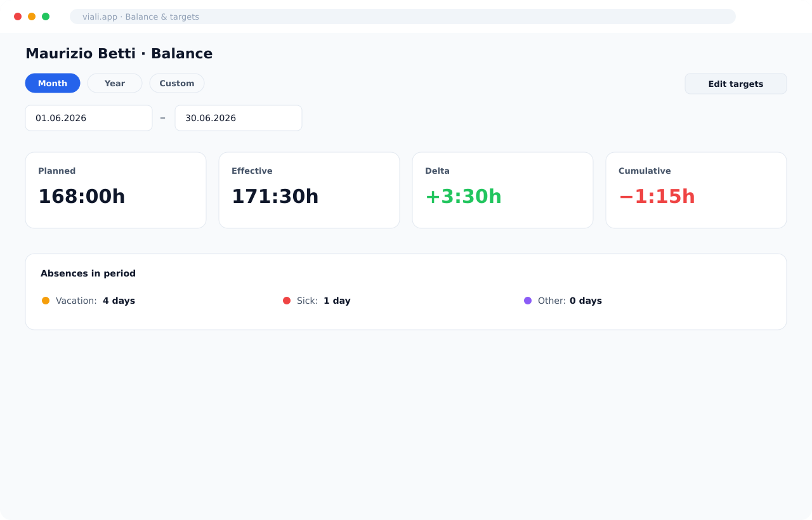Click the Planned 168:00h card
Screen dimensions: 812x520
[x=115, y=190]
